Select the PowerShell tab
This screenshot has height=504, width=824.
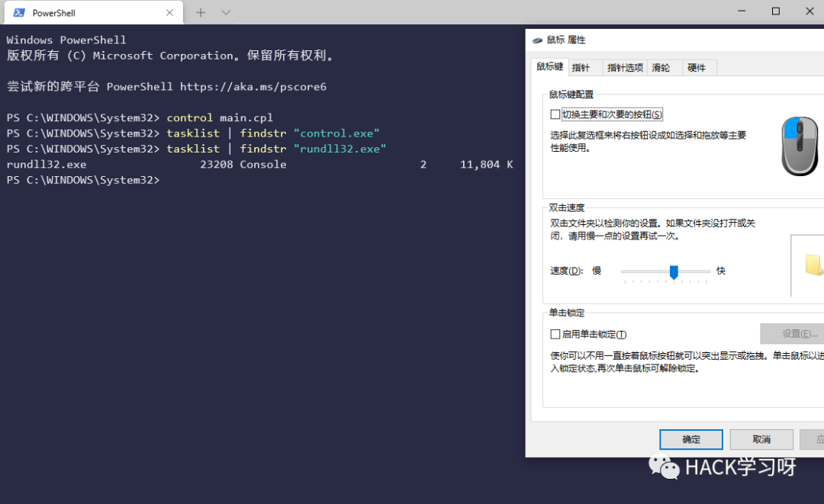coord(94,13)
